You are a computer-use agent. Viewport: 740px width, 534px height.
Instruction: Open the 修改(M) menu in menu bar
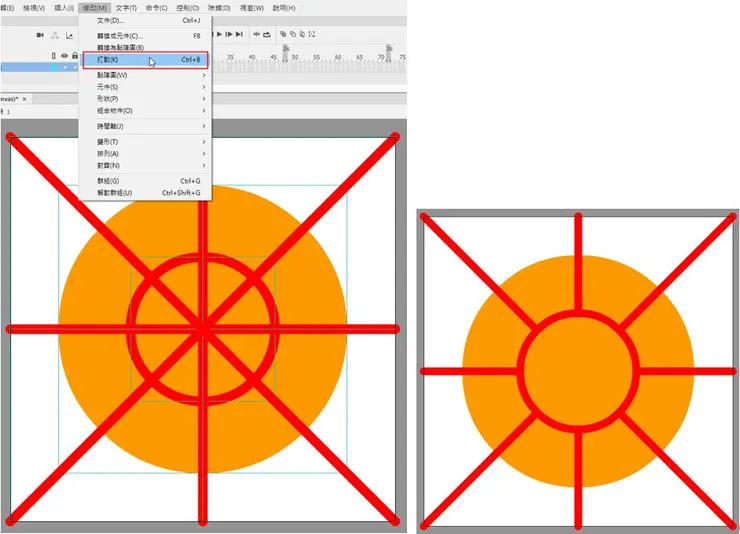(x=95, y=8)
